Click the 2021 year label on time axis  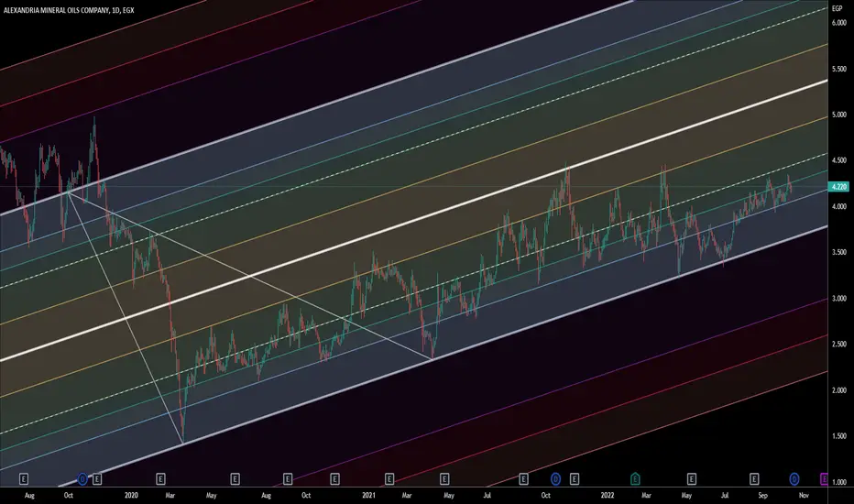click(x=368, y=495)
